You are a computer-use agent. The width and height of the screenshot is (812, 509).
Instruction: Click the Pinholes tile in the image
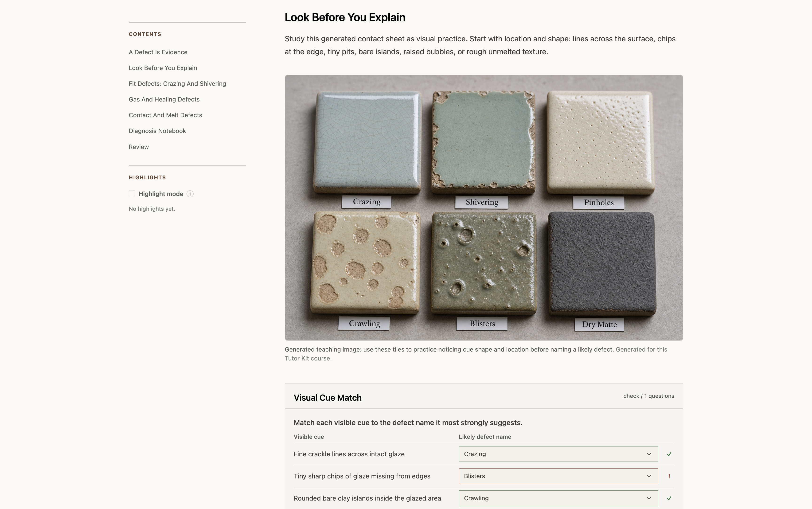(600, 143)
